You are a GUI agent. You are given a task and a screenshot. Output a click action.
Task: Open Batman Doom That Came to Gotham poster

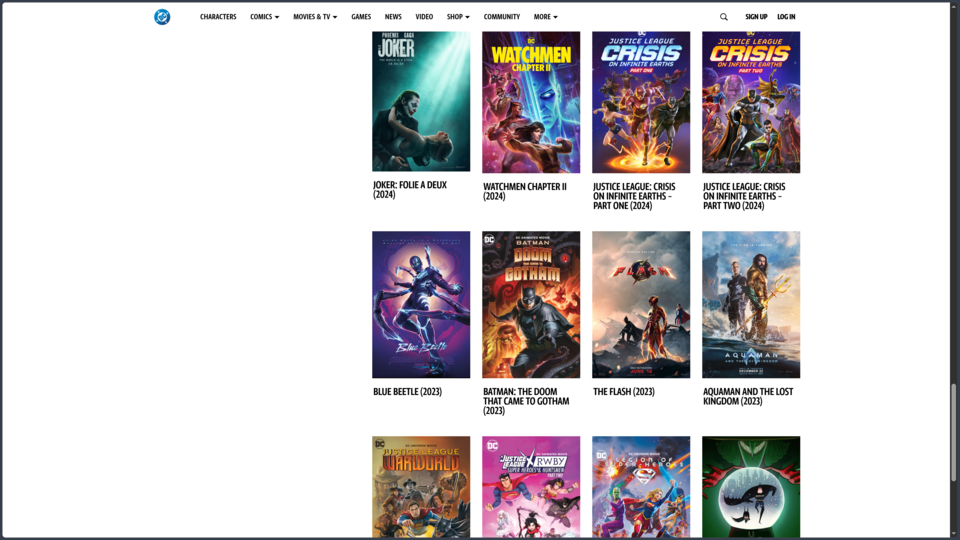coord(531,304)
